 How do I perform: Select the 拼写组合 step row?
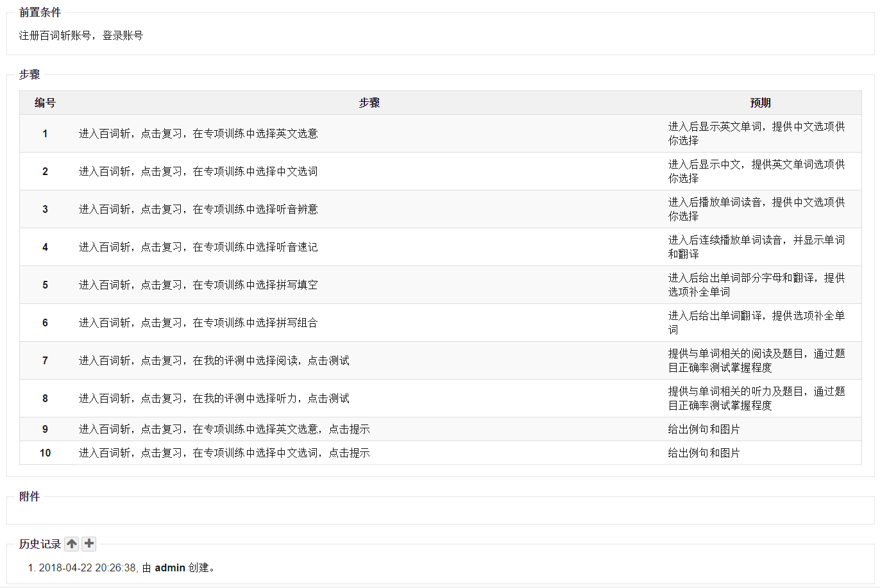(x=198, y=323)
